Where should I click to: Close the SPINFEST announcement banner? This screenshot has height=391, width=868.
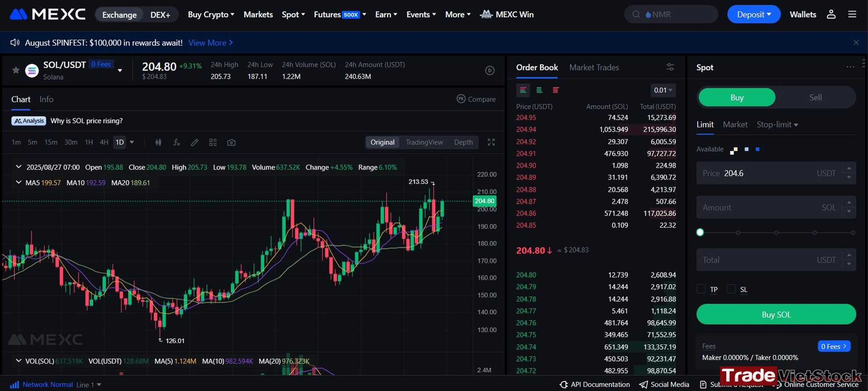tap(856, 42)
